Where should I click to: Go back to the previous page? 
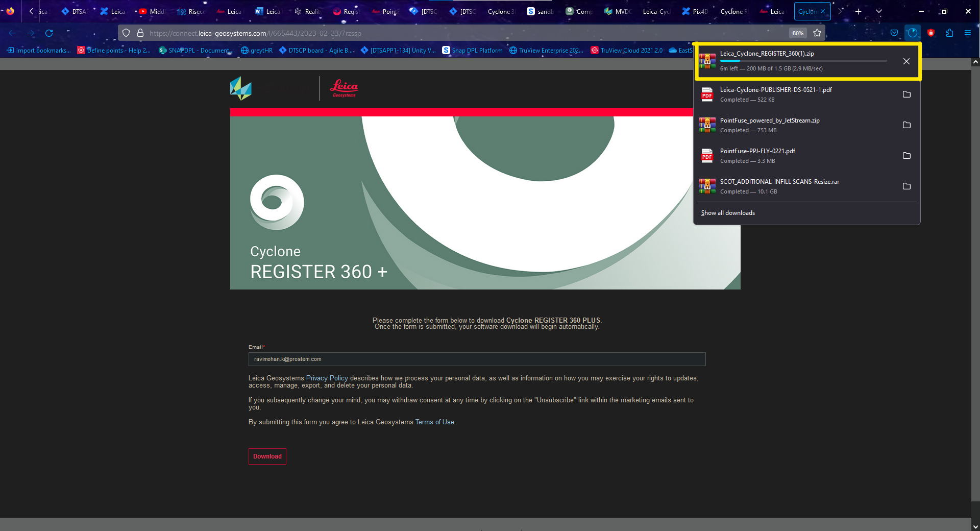(x=12, y=33)
